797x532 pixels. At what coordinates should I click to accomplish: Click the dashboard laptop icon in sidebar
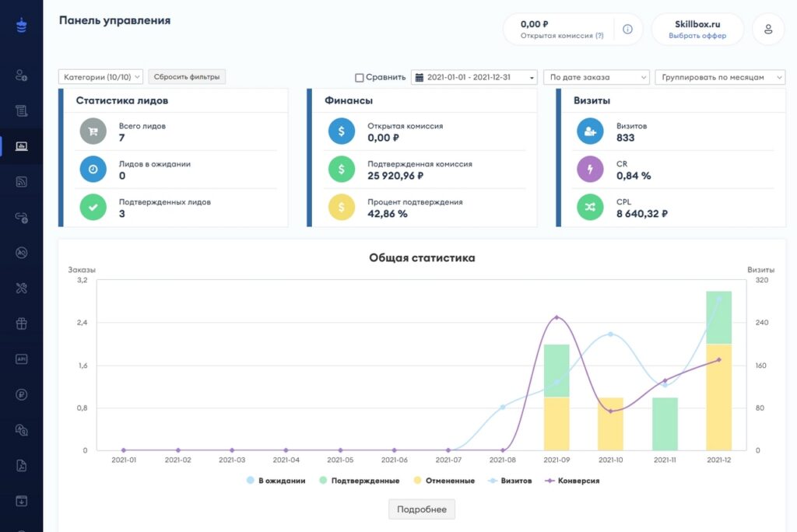(22, 146)
